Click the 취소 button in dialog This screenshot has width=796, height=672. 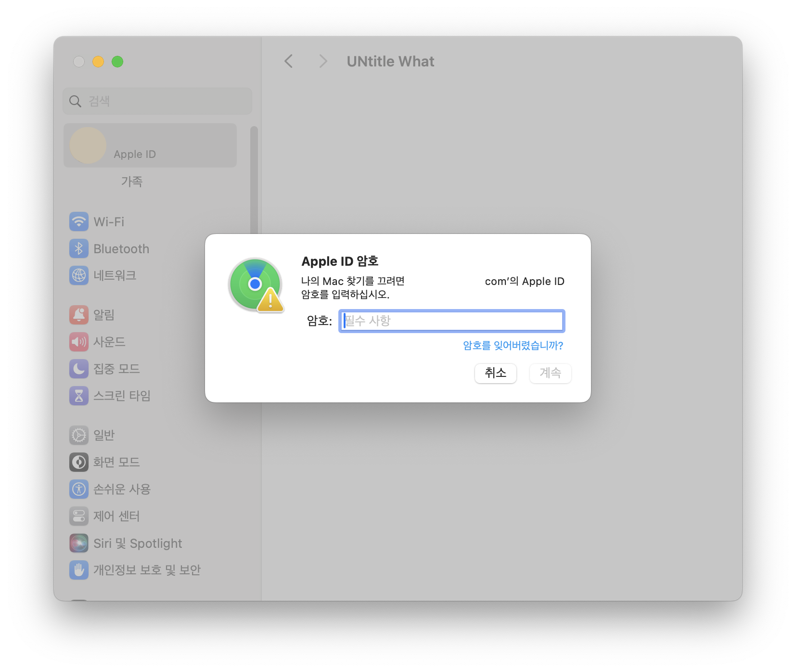point(496,373)
